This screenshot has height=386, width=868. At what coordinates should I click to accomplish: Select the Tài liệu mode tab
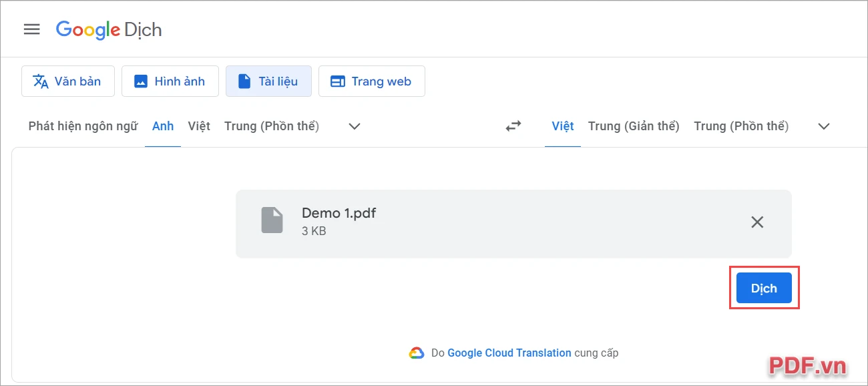268,81
